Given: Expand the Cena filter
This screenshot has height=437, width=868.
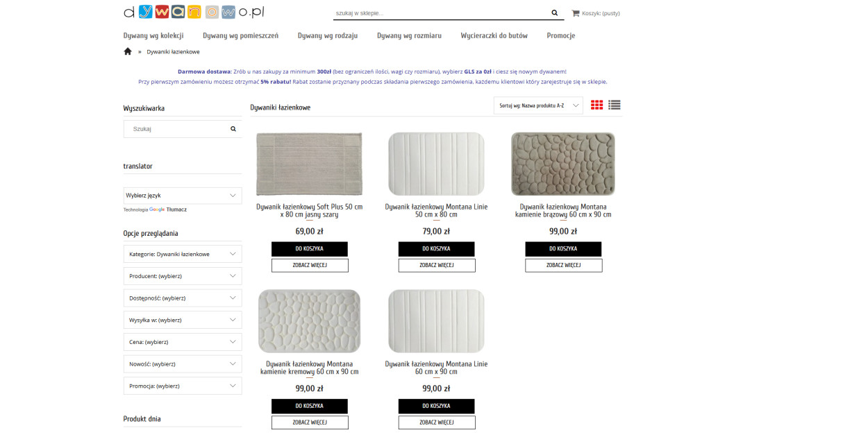Looking at the screenshot, I should tap(183, 342).
